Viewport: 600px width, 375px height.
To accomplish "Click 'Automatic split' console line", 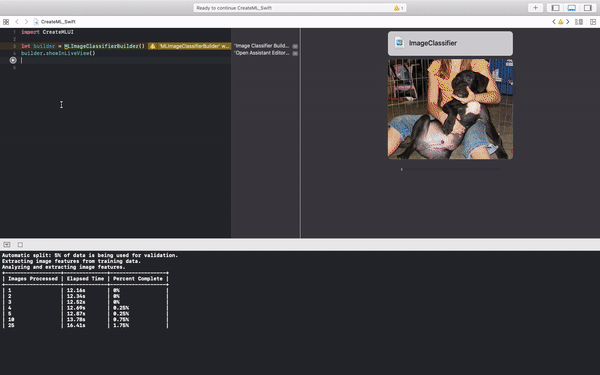I will pyautogui.click(x=90, y=255).
